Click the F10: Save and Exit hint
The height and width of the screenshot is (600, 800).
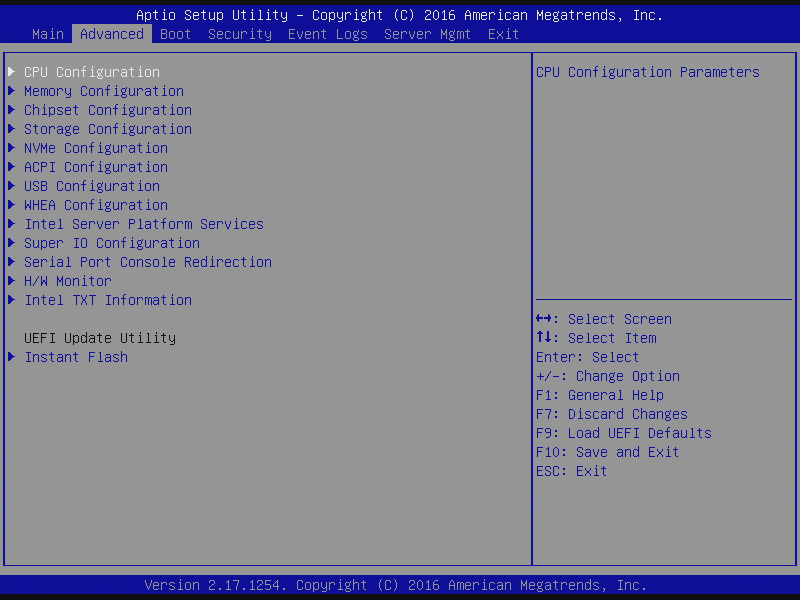click(607, 452)
